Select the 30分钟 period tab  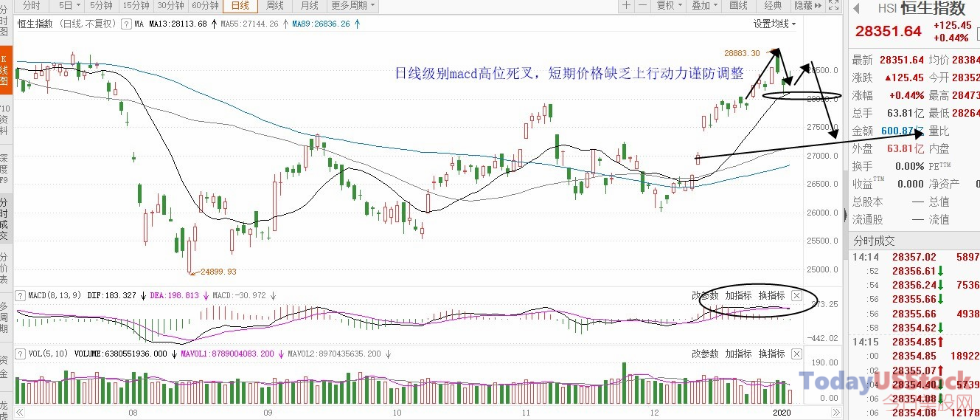tap(171, 5)
